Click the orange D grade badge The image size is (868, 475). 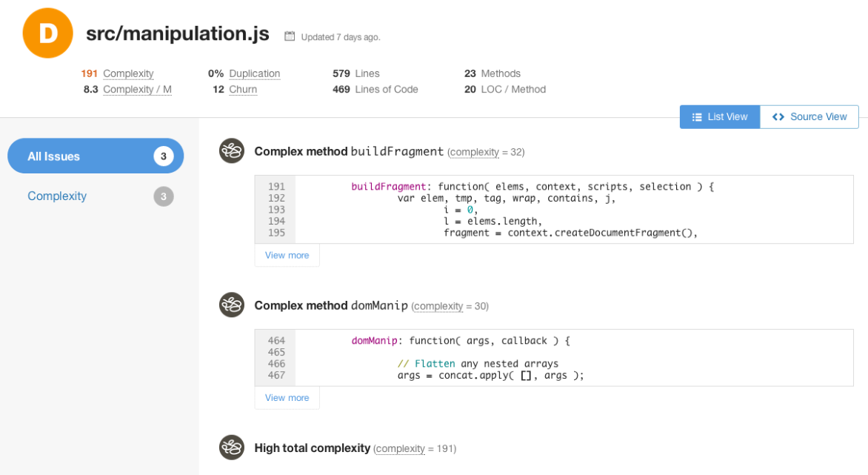click(x=48, y=33)
